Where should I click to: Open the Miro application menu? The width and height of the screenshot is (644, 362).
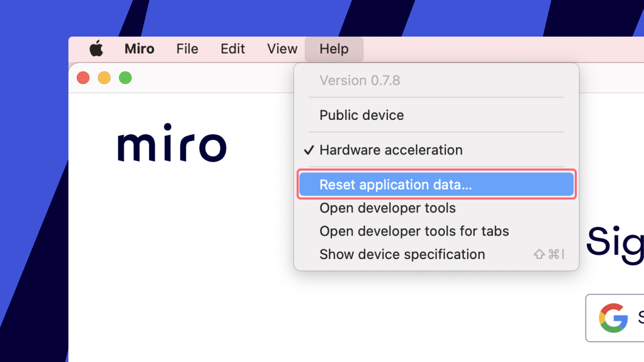click(139, 49)
